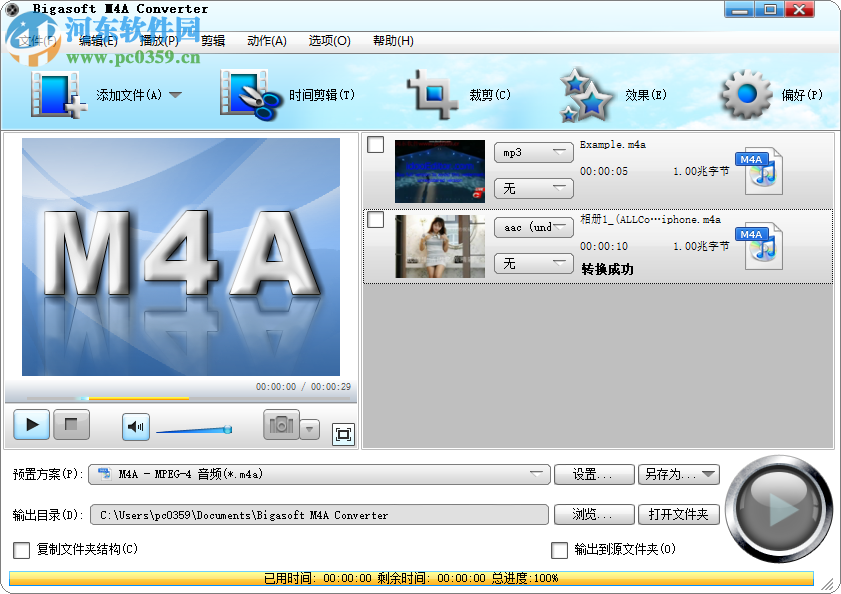Take a snapshot with the camera icon

[x=283, y=425]
